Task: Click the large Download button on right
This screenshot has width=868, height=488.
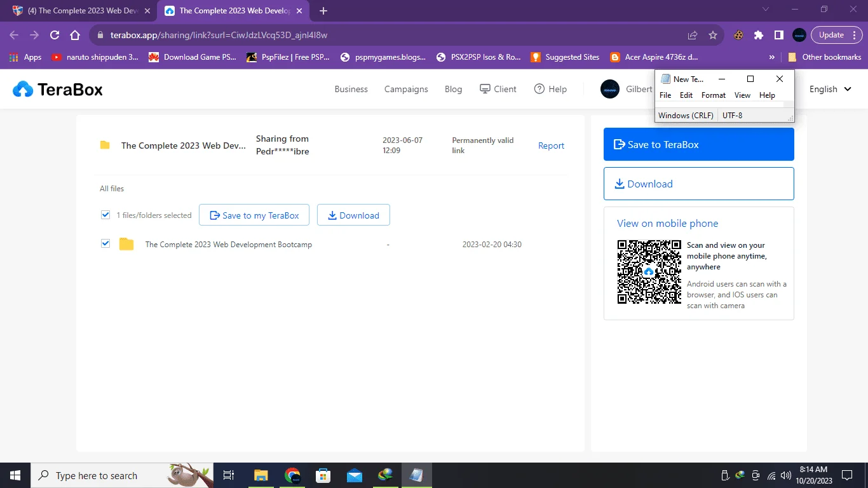Action: (x=699, y=184)
